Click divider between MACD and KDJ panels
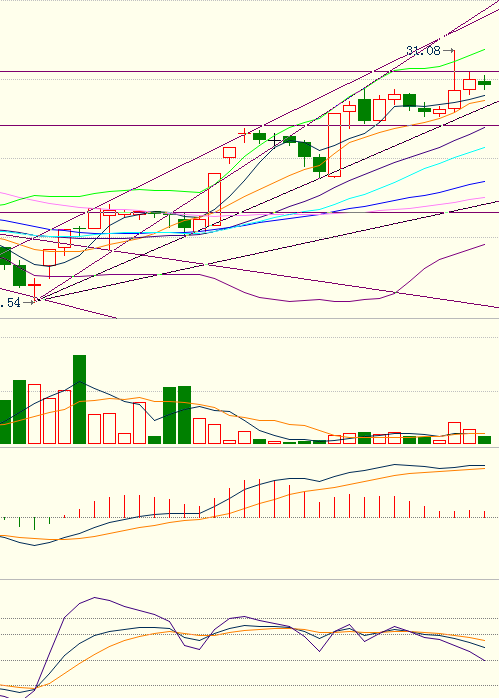Viewport: 499px width, 698px height. [x=249, y=580]
